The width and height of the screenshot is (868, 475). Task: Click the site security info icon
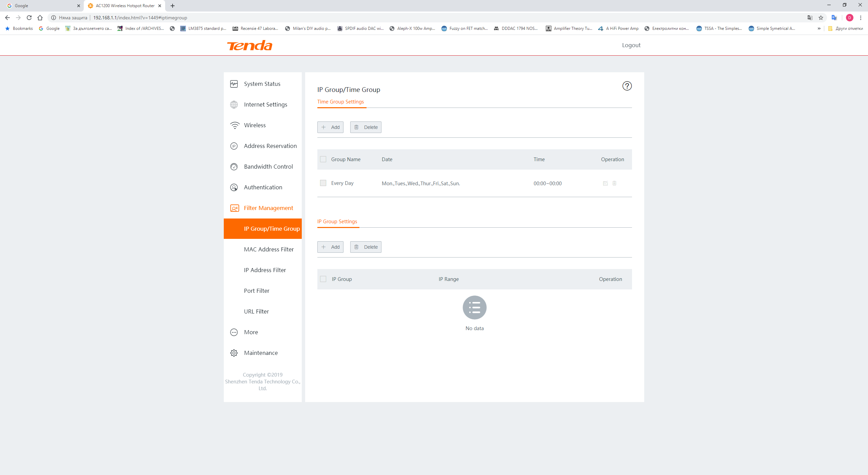pos(54,18)
